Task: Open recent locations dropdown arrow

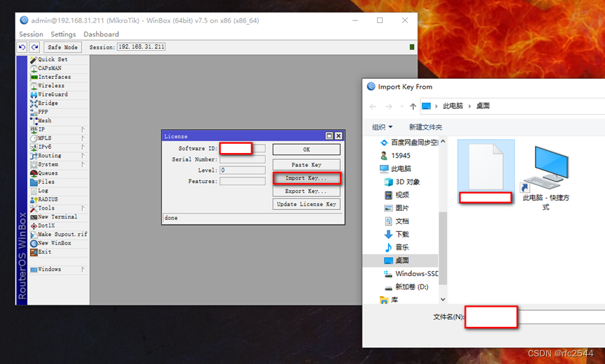Action: [401, 106]
